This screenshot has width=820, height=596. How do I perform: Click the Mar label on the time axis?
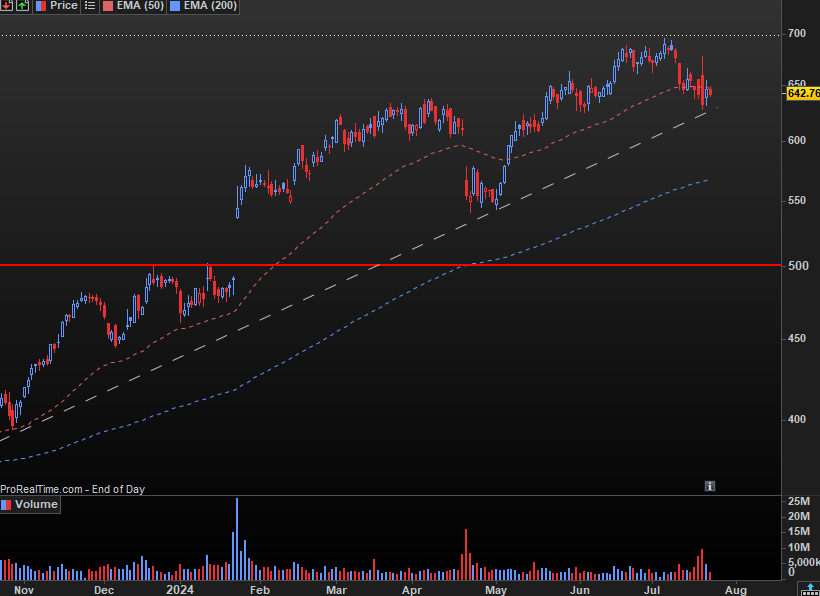pyautogui.click(x=336, y=590)
